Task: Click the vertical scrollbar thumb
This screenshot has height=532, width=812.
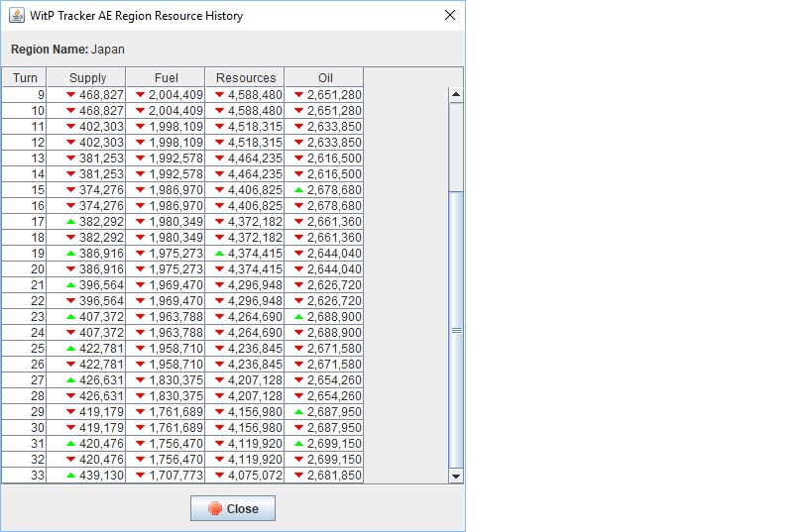Action: (x=456, y=330)
